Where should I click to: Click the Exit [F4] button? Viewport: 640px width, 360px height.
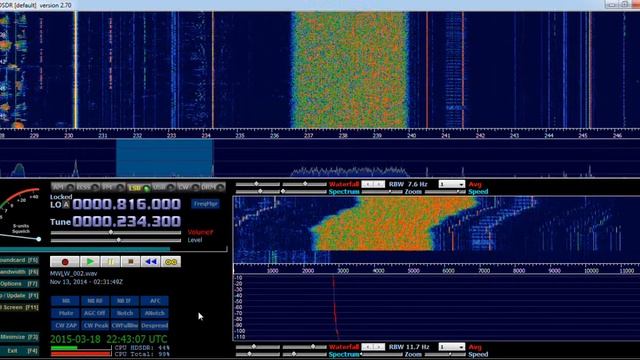(x=19, y=351)
